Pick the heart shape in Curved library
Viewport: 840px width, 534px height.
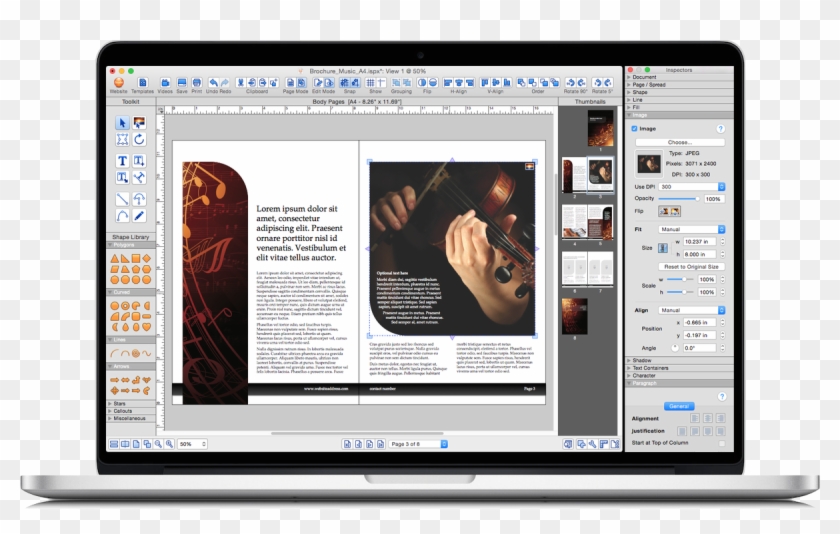(146, 327)
